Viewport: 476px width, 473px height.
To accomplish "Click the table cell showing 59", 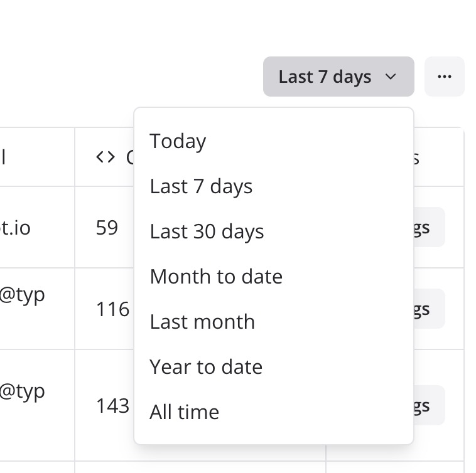I will pyautogui.click(x=107, y=227).
